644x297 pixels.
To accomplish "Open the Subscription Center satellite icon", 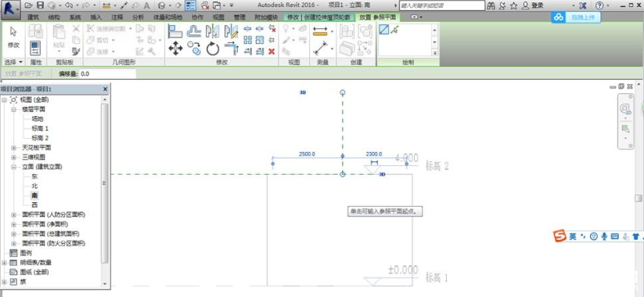I will point(502,5).
